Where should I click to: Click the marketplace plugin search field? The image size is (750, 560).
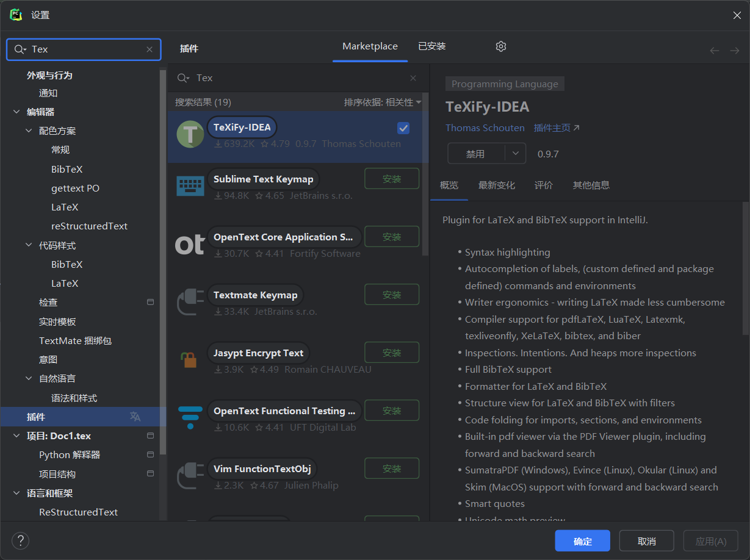(x=297, y=78)
